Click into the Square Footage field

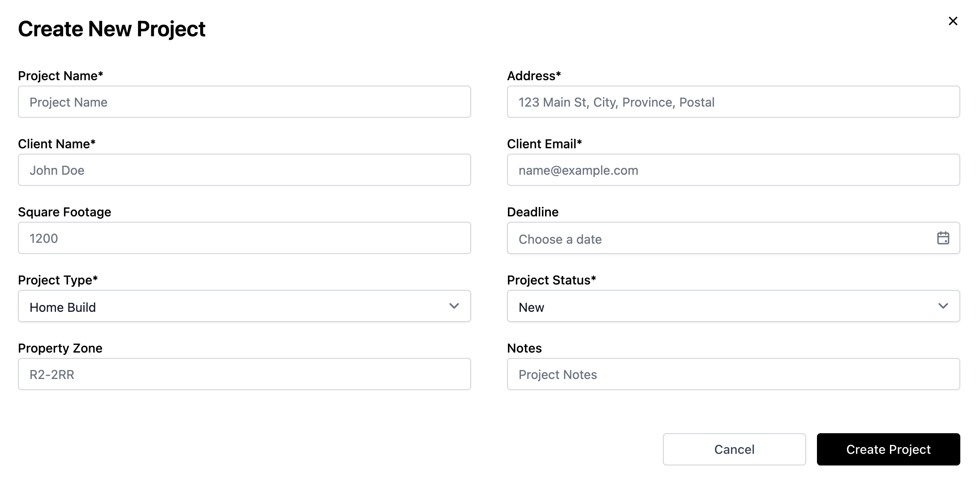click(245, 238)
